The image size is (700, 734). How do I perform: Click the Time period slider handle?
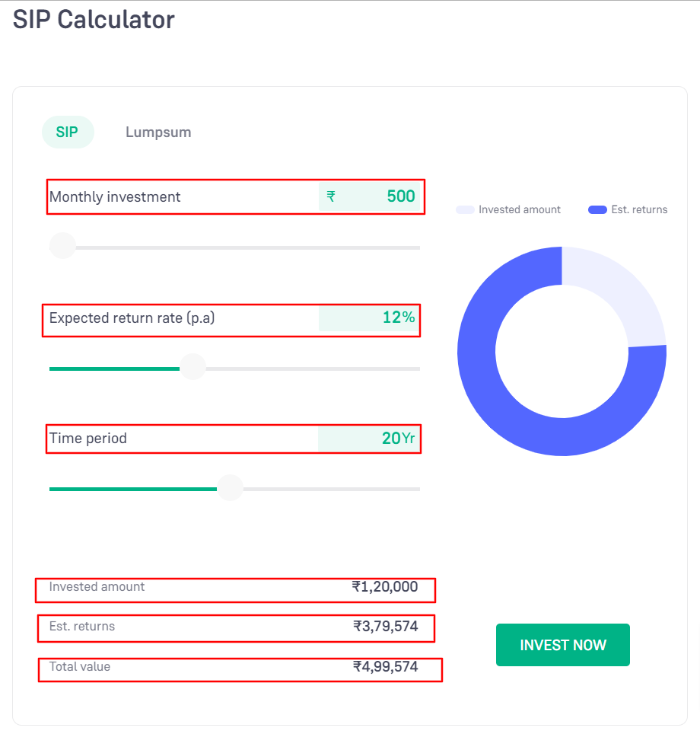(x=229, y=488)
